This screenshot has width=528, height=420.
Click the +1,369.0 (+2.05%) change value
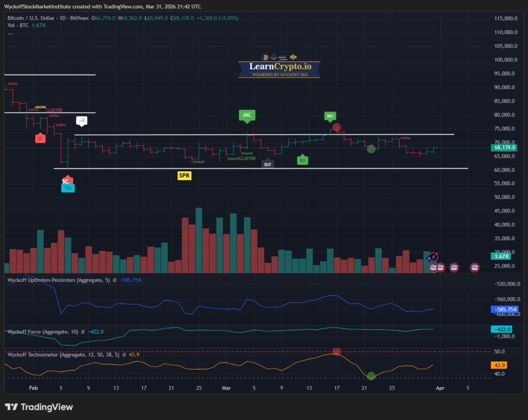click(217, 18)
